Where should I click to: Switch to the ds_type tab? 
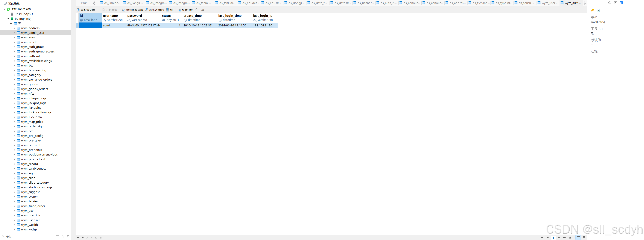click(x=502, y=3)
